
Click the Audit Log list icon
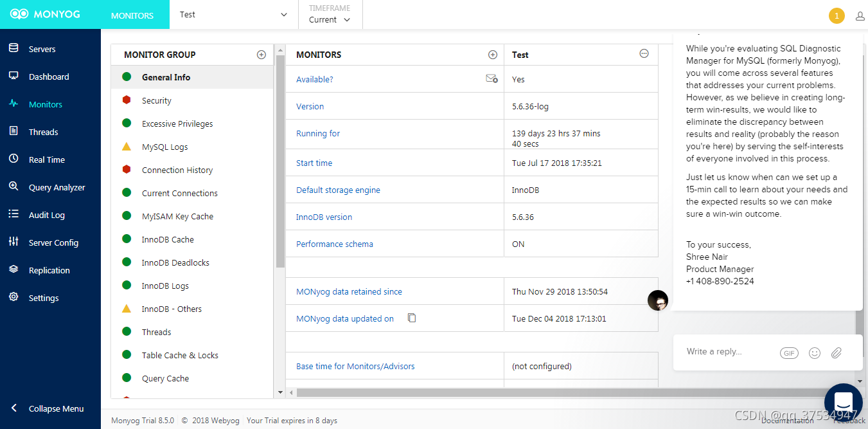pyautogui.click(x=13, y=214)
